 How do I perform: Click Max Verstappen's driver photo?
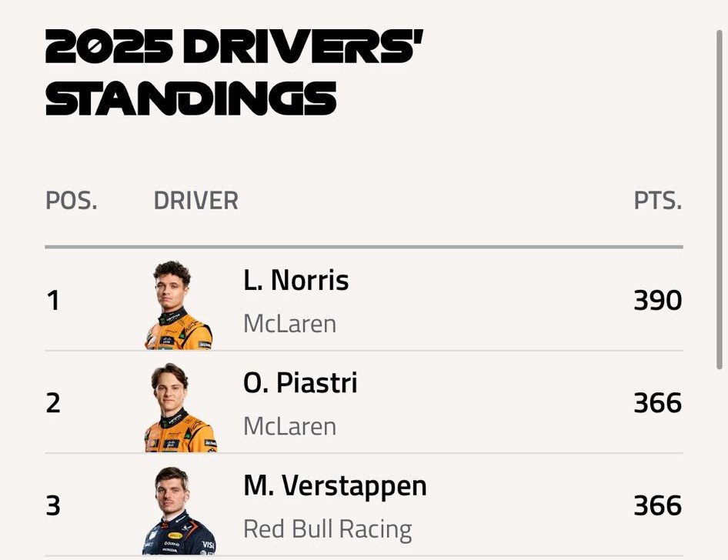pos(179,510)
